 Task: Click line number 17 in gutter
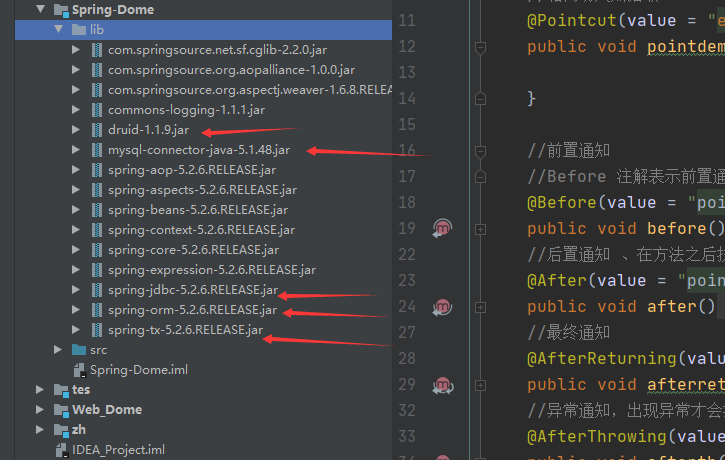(x=407, y=176)
